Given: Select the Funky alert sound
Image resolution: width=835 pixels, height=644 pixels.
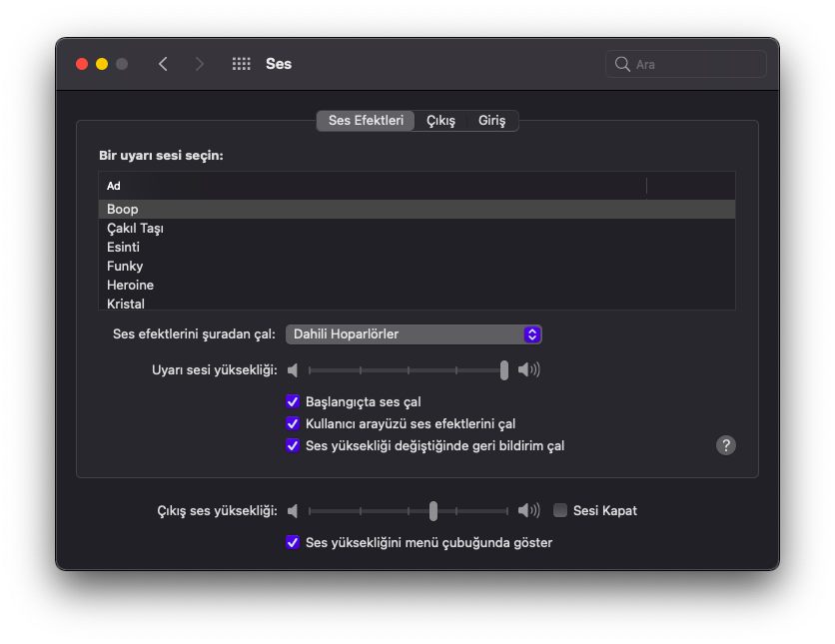Looking at the screenshot, I should point(125,266).
